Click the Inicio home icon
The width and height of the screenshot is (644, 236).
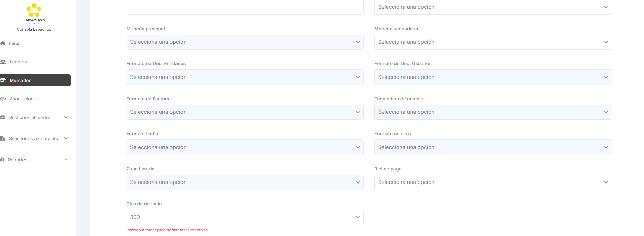(x=3, y=43)
